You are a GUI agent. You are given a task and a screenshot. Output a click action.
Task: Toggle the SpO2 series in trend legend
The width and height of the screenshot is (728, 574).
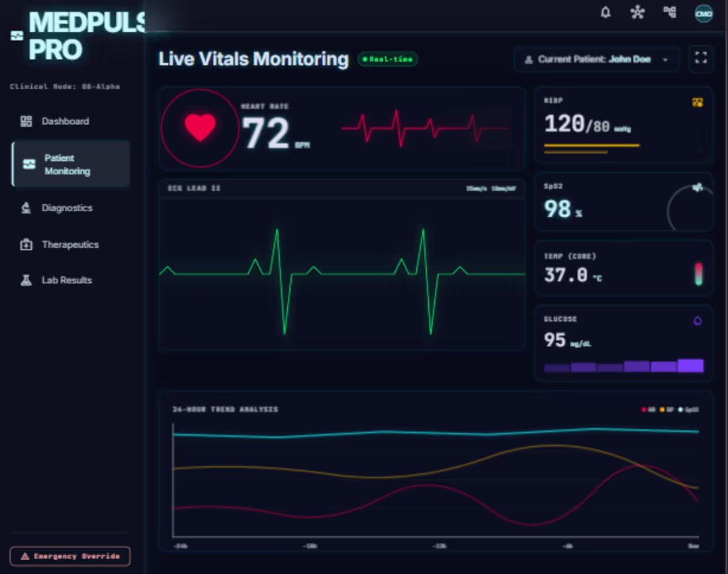tap(688, 410)
